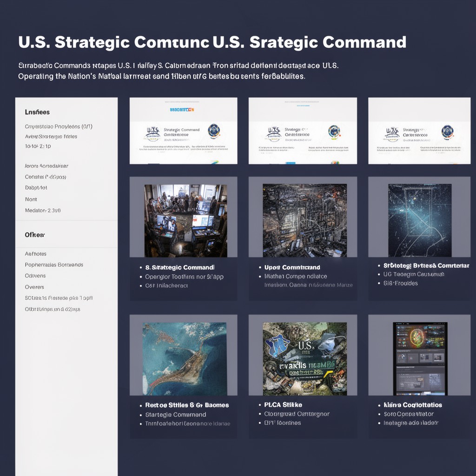
Task: Select the 'Dabpt/let' sidebar item
Action: coord(36,188)
